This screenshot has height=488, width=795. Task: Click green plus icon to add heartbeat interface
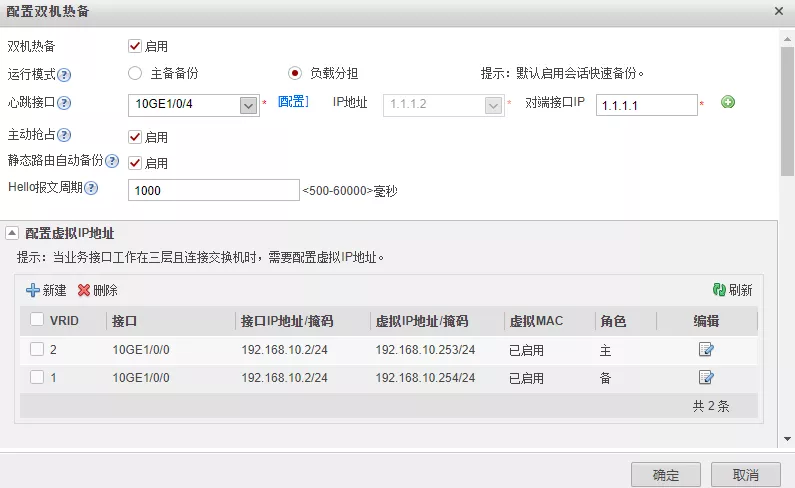point(728,102)
